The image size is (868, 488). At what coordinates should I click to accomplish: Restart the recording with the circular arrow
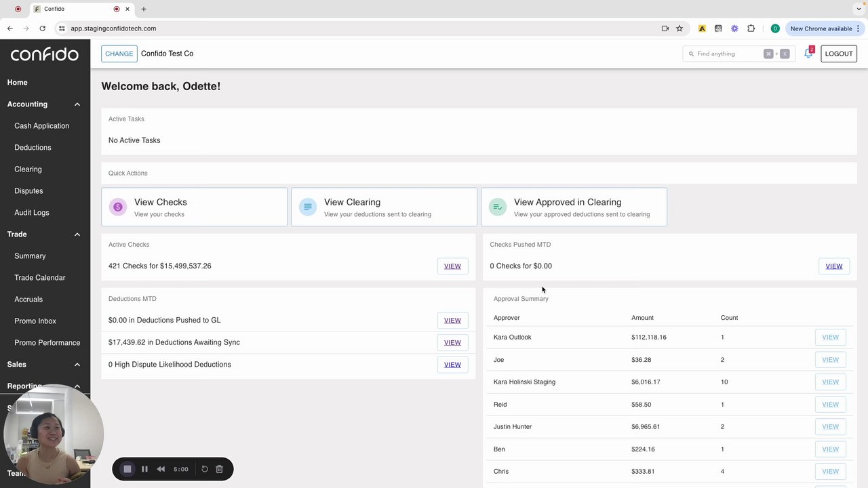coord(205,469)
